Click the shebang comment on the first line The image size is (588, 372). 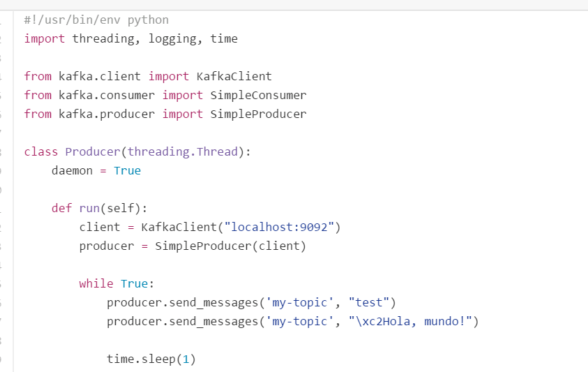click(96, 20)
